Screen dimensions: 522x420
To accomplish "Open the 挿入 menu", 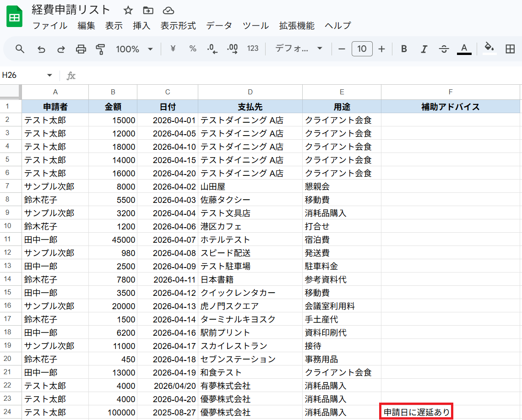I will tap(141, 26).
